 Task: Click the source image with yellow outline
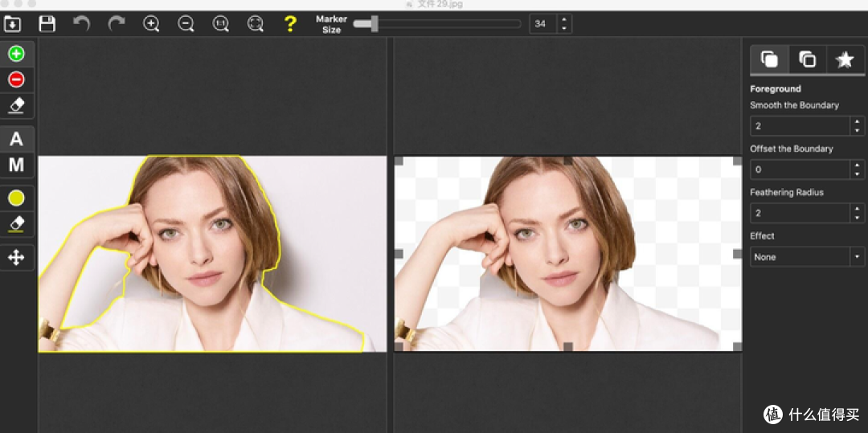click(x=212, y=254)
